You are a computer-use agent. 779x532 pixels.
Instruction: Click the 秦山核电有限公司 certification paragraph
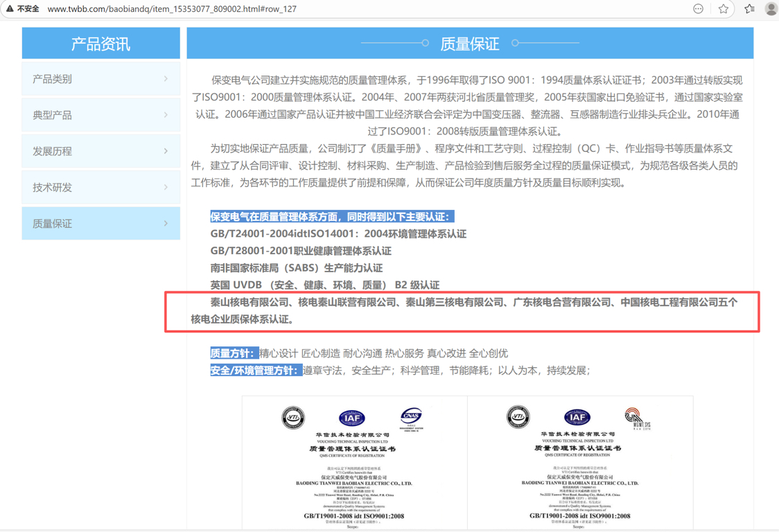tap(464, 310)
